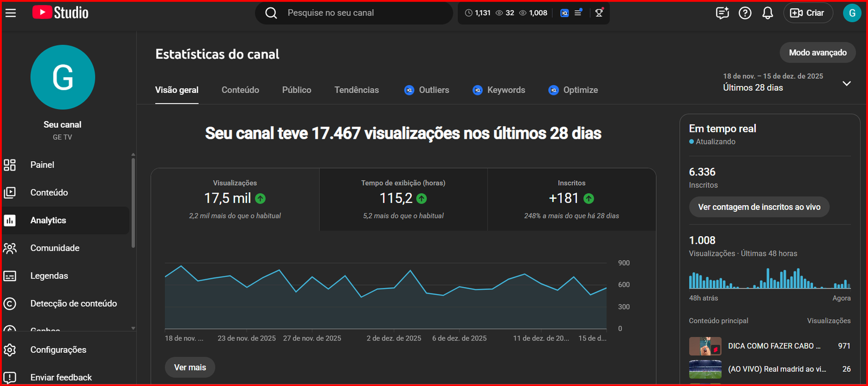Open Detecção de conteúdo in sidebar
This screenshot has height=386, width=868.
pos(66,303)
